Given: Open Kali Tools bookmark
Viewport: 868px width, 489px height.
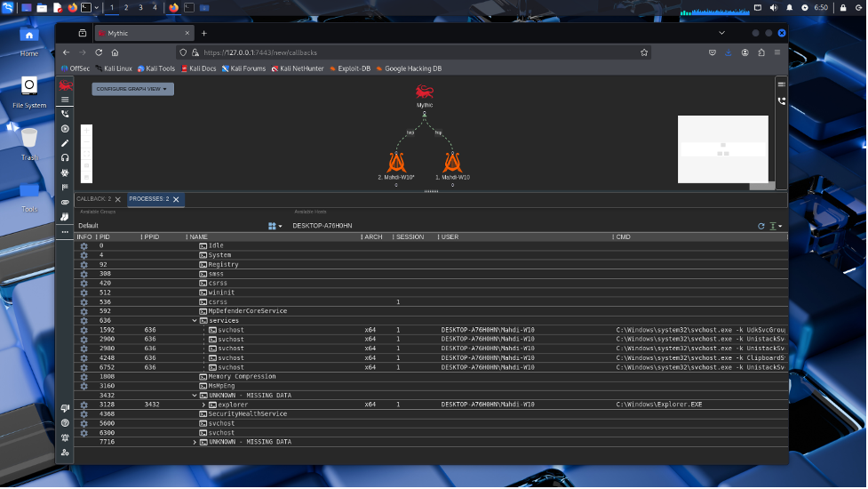Looking at the screenshot, I should point(156,68).
